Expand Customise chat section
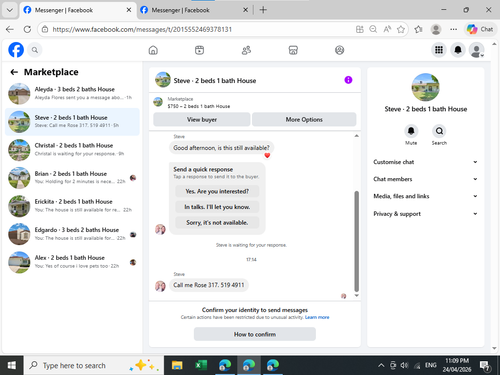Viewport: 500px width, 375px height. tap(425, 162)
